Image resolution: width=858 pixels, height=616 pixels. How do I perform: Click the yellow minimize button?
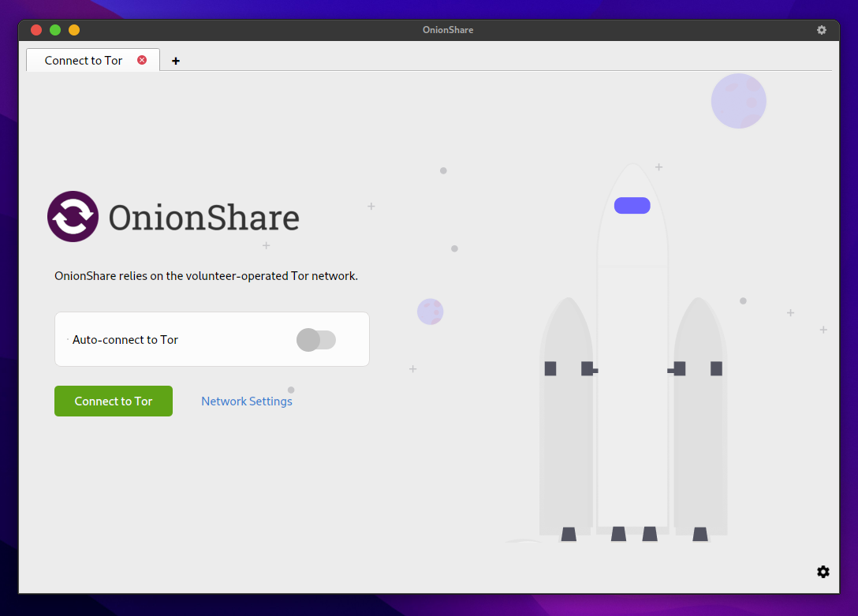73,29
